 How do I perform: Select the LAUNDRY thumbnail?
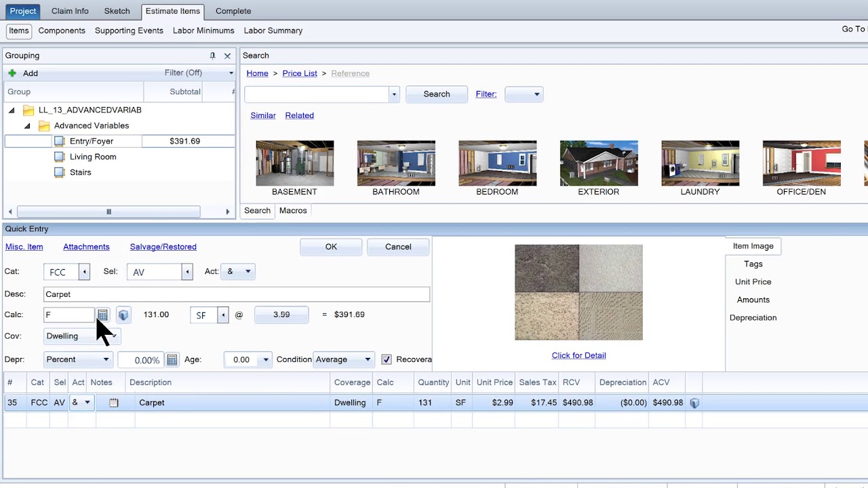[x=701, y=163]
